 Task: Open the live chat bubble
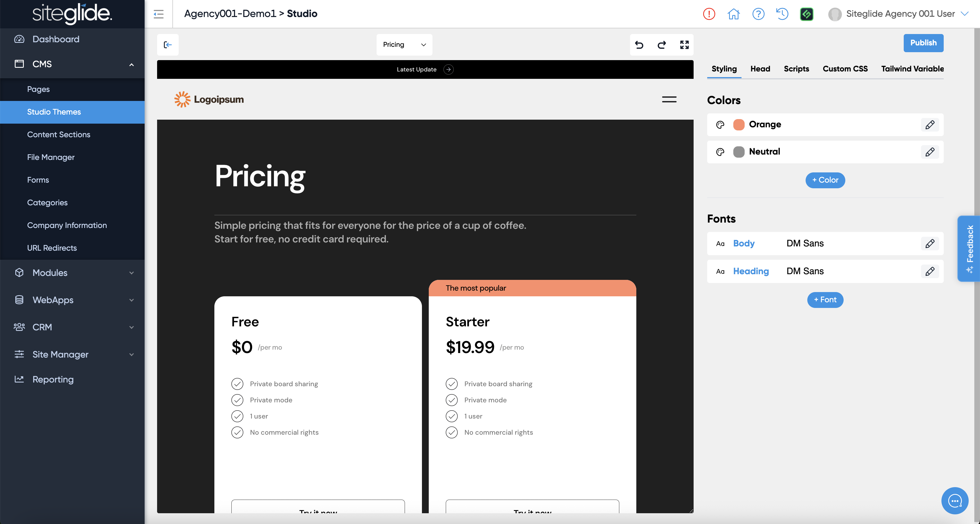click(x=954, y=501)
